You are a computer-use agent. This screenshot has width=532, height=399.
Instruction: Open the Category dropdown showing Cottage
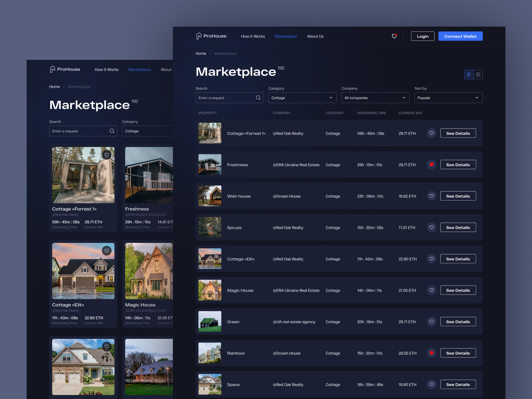coord(302,98)
